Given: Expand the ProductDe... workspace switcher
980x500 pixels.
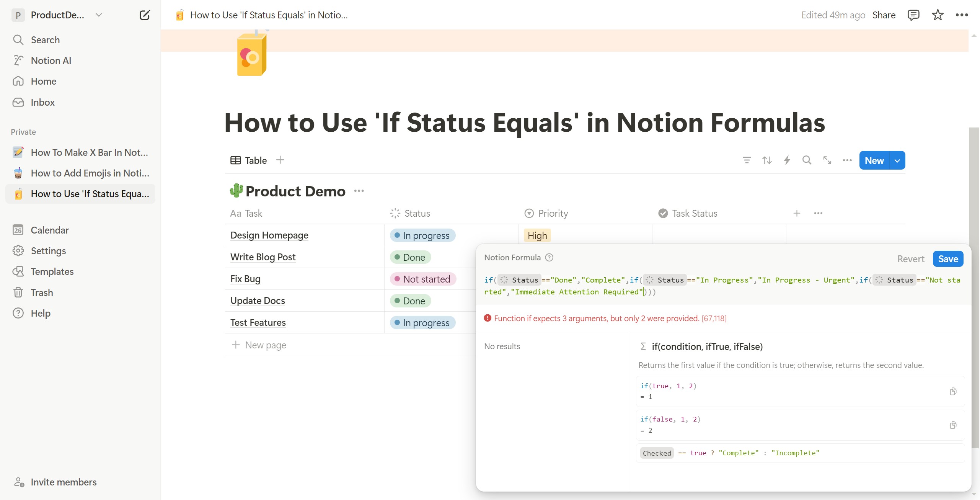Looking at the screenshot, I should pyautogui.click(x=99, y=15).
